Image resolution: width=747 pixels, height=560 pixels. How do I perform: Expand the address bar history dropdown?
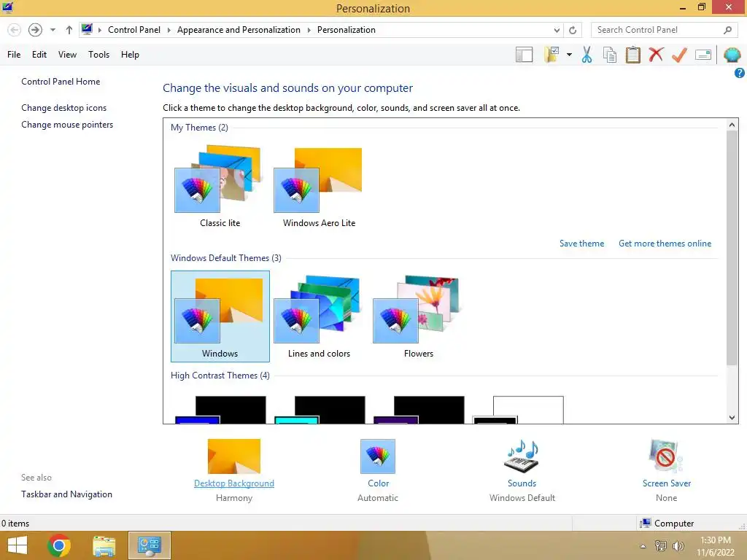pyautogui.click(x=557, y=31)
